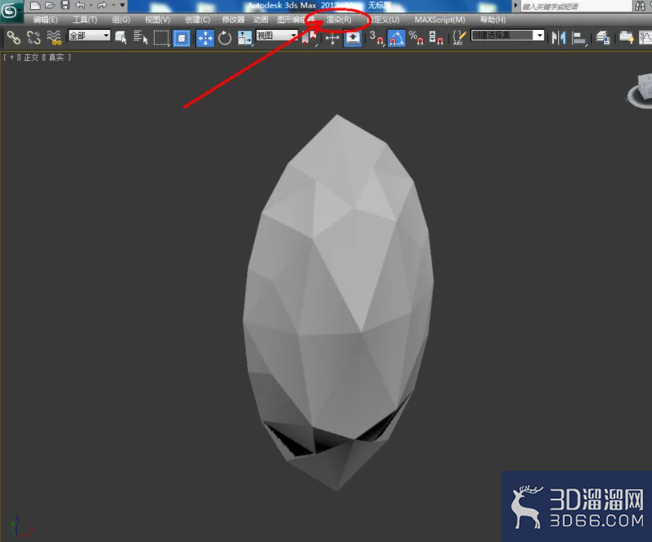
Task: Select the Select and Scale tool
Action: coord(244,38)
